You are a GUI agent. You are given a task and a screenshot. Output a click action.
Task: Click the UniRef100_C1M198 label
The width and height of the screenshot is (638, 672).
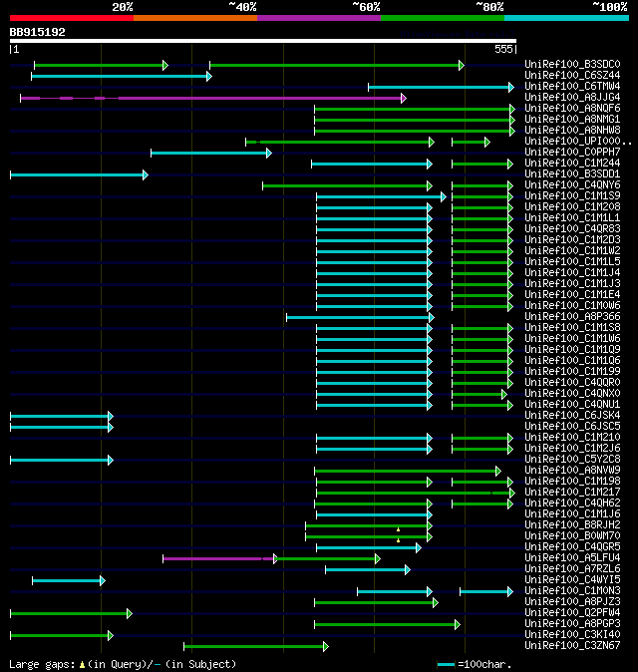click(572, 481)
